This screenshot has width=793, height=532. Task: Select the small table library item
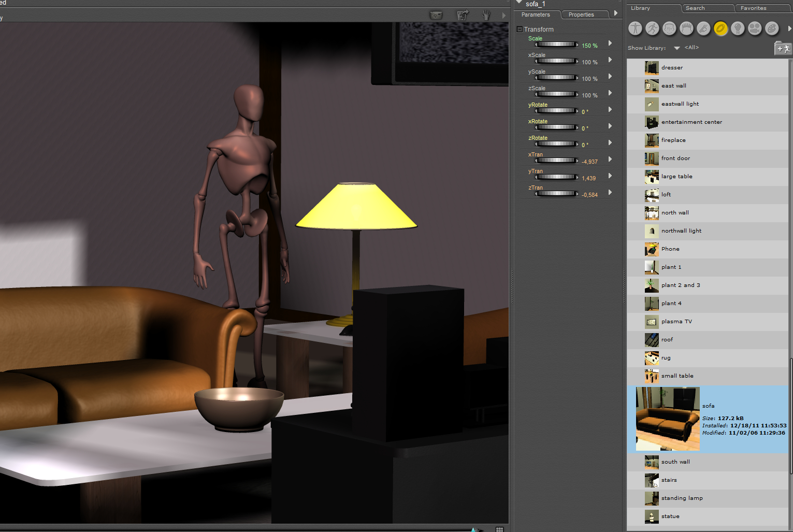point(708,376)
